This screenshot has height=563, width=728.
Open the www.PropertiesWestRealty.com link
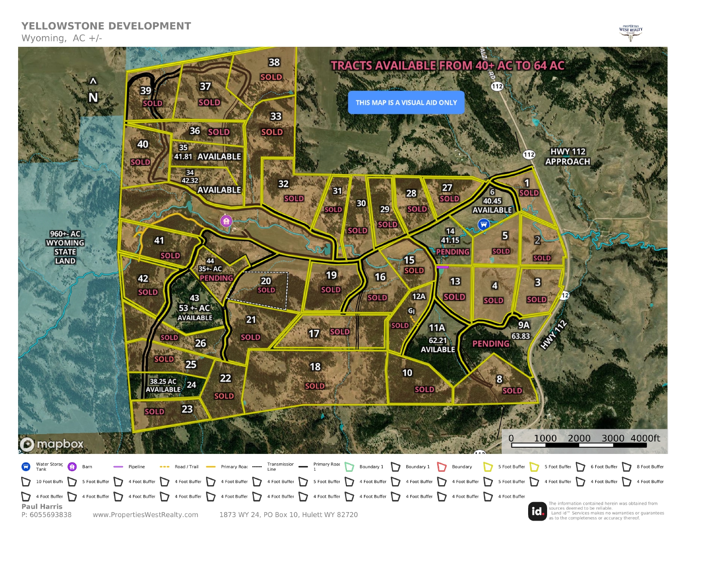145,515
